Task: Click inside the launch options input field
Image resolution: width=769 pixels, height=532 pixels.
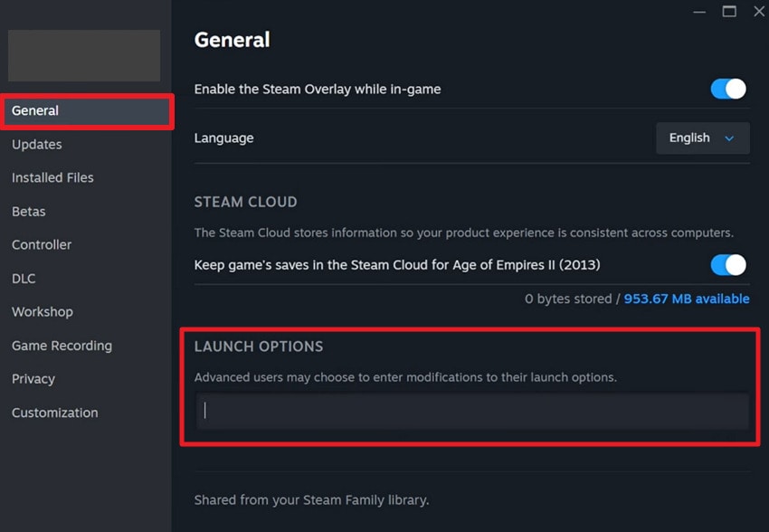Action: [x=470, y=412]
